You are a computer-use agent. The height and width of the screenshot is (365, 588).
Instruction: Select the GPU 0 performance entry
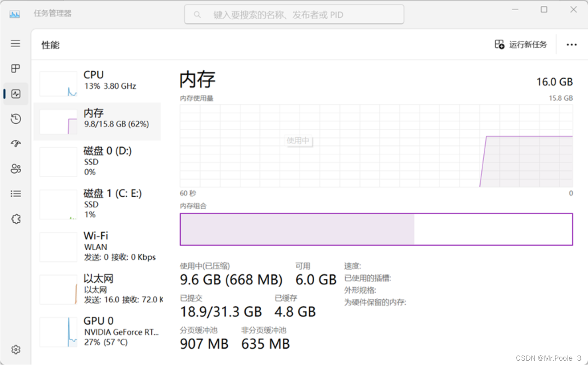[97, 331]
